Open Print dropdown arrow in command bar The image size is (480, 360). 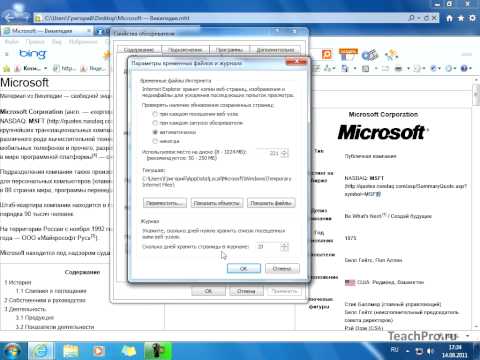[408, 68]
